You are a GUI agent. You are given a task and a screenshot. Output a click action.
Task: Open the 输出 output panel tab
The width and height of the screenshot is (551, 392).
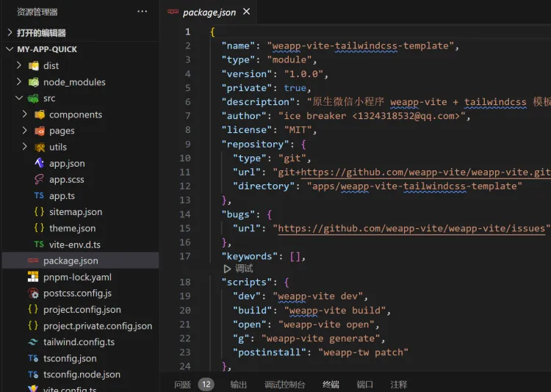pos(239,384)
